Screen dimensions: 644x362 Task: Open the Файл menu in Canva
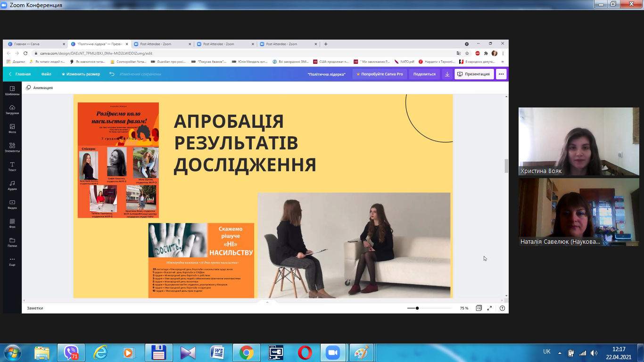pos(47,74)
